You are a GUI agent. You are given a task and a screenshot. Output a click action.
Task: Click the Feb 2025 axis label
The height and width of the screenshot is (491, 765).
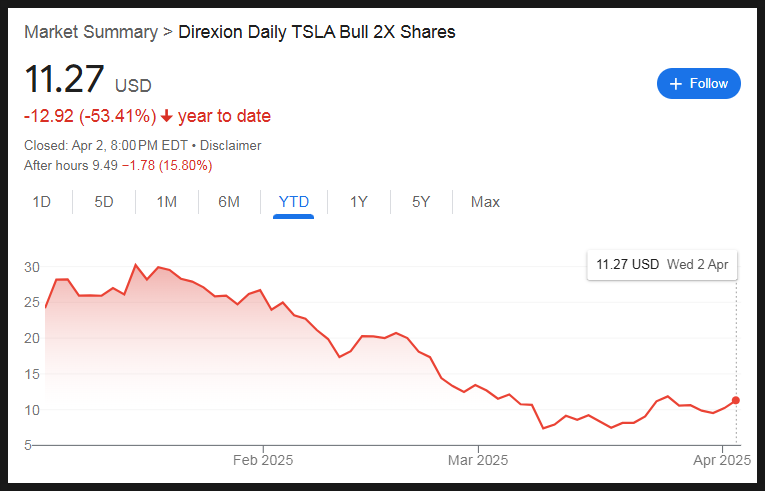click(x=263, y=460)
